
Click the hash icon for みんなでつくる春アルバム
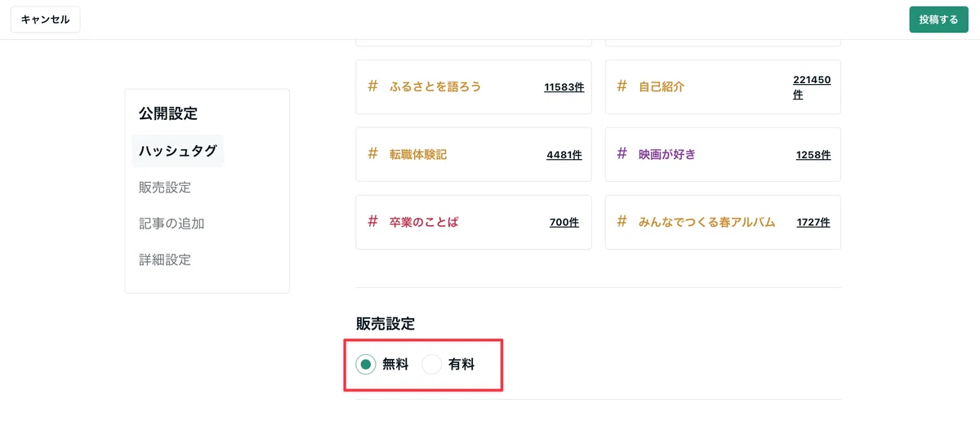(622, 221)
